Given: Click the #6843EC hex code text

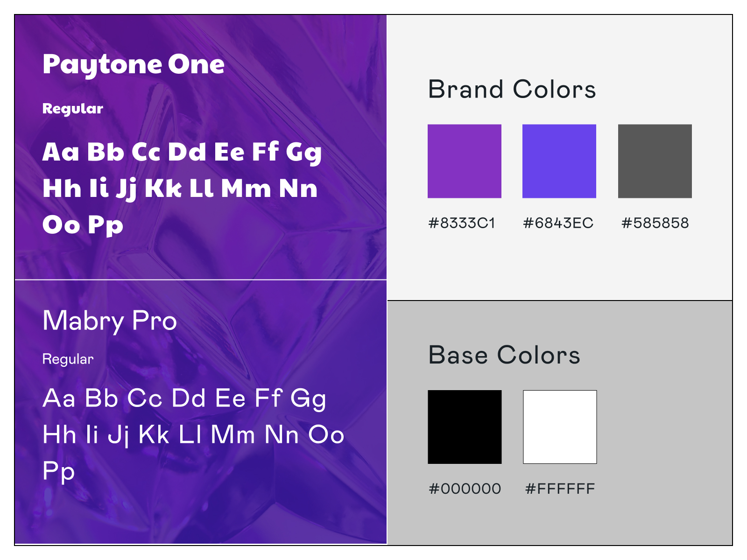Looking at the screenshot, I should (x=558, y=223).
